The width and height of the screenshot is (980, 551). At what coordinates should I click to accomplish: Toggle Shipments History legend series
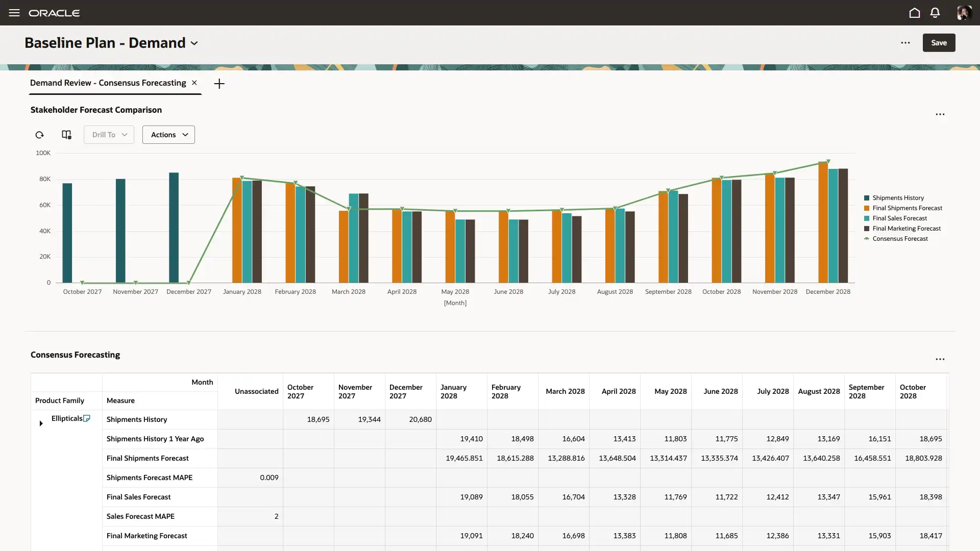pos(897,198)
